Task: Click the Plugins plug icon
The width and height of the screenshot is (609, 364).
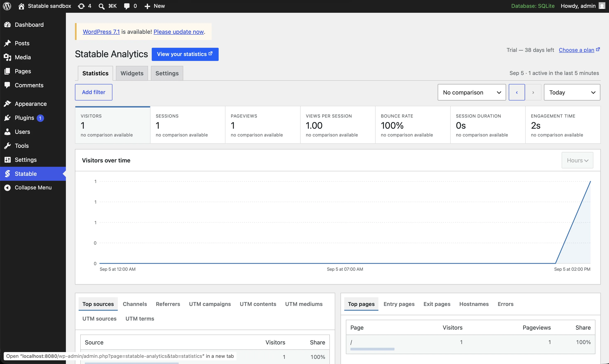Action: (7, 118)
